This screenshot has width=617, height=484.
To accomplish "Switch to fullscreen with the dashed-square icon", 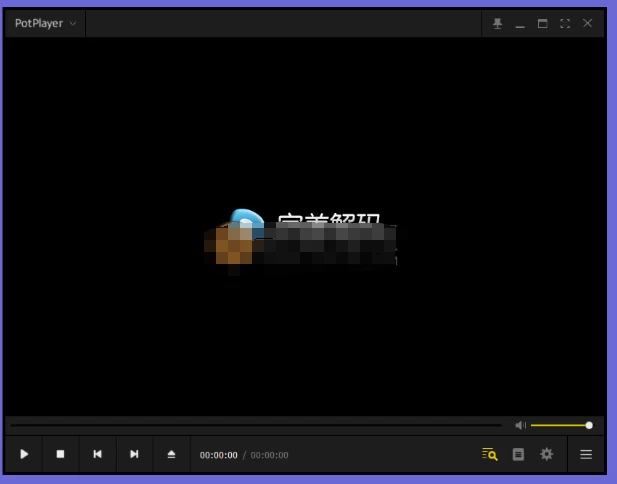I will click(x=565, y=24).
